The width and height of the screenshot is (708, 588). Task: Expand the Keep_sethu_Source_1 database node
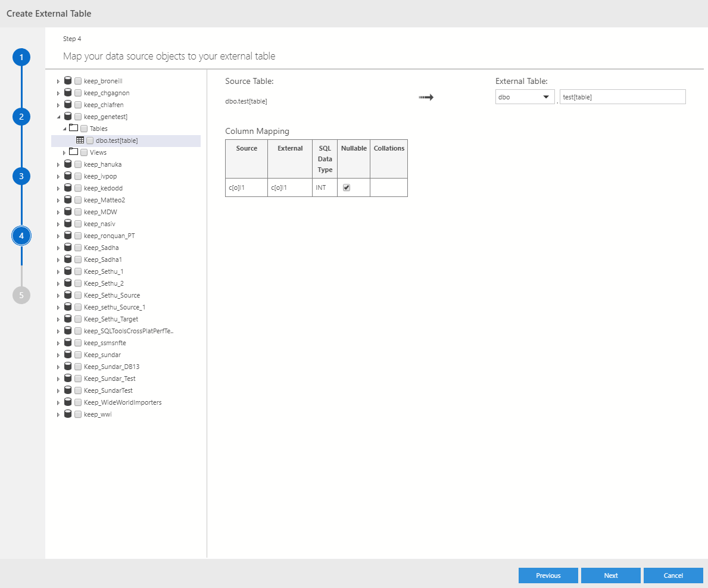coord(58,307)
